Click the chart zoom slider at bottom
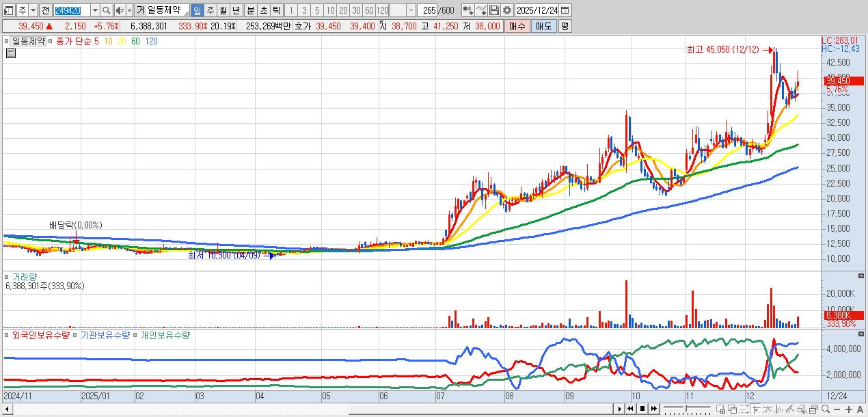 (x=687, y=409)
